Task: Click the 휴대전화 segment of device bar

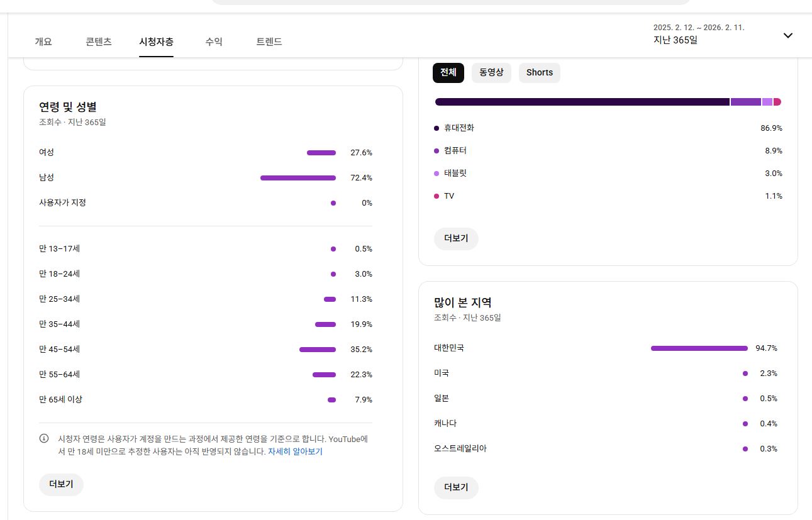Action: click(x=582, y=102)
